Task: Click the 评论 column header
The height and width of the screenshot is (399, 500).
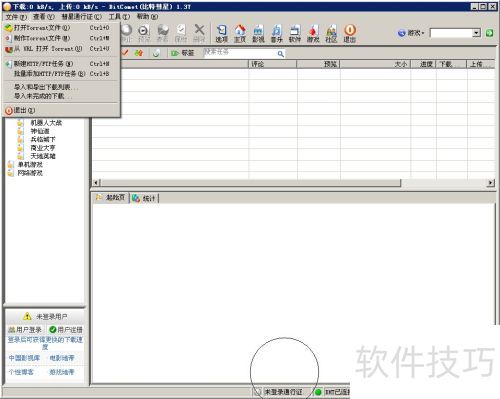Action: click(x=273, y=64)
